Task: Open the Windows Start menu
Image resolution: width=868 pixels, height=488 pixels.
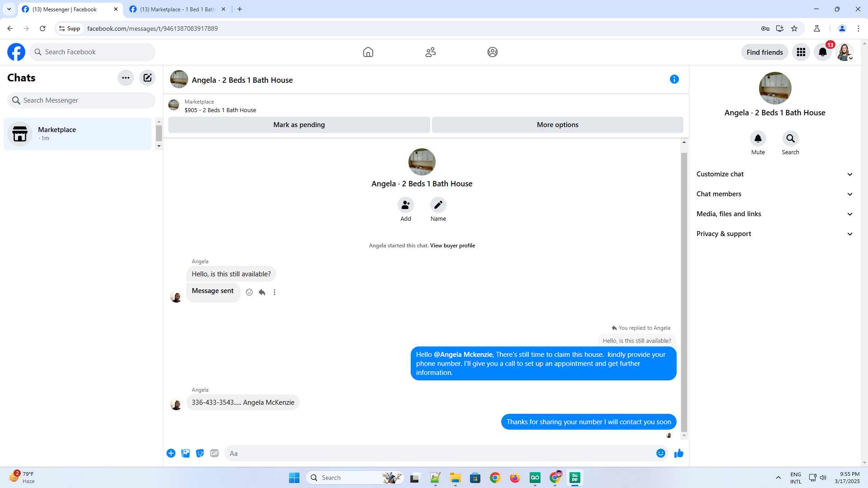Action: (x=294, y=478)
